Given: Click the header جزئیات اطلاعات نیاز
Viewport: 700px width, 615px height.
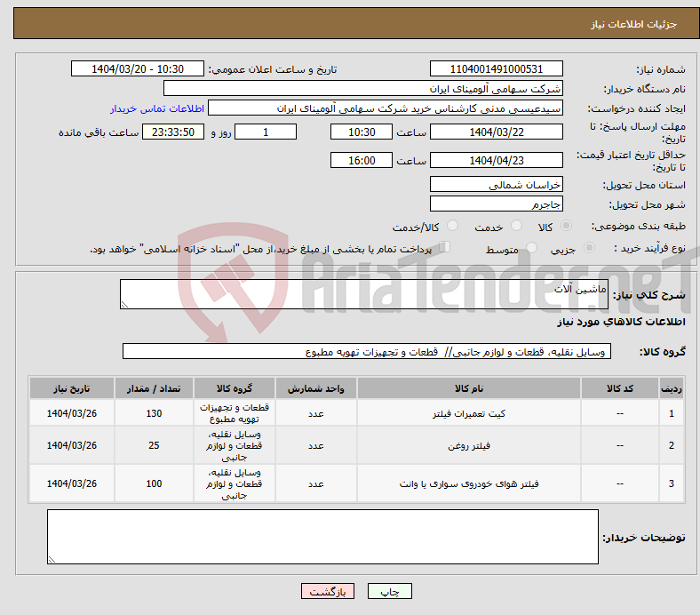Looking at the screenshot, I should point(634,24).
